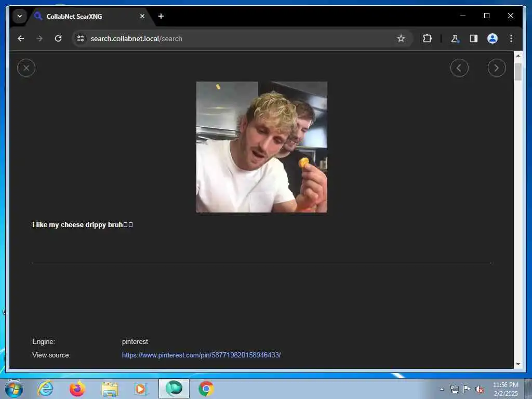Launch Firefox from the taskbar
The height and width of the screenshot is (399, 532).
pyautogui.click(x=77, y=389)
